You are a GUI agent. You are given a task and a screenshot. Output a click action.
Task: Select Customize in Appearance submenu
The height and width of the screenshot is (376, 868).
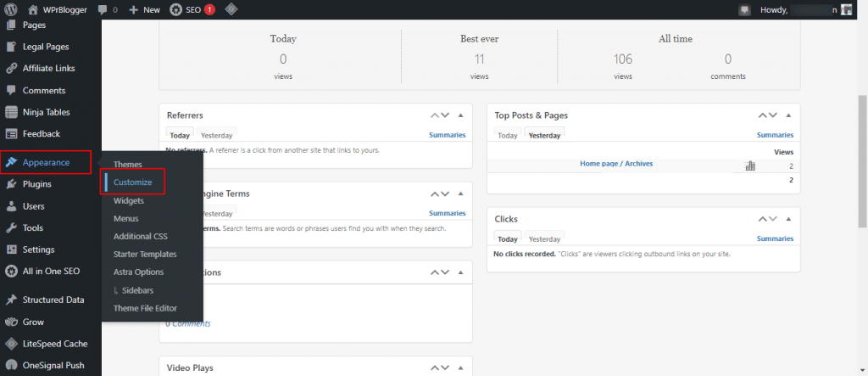coord(132,182)
